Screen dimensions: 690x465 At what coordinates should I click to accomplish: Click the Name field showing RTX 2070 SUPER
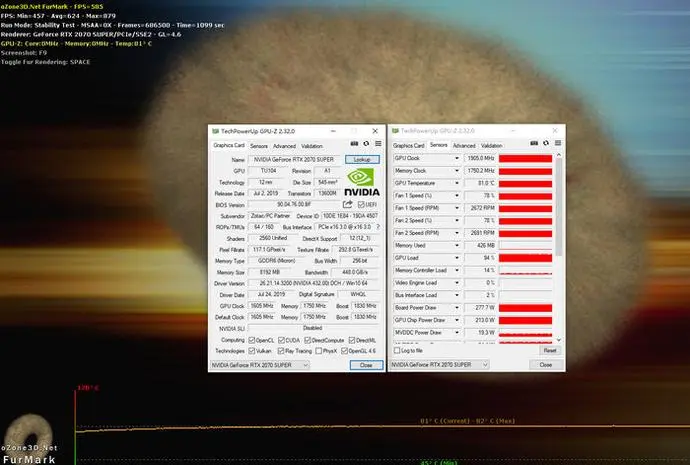[294, 159]
